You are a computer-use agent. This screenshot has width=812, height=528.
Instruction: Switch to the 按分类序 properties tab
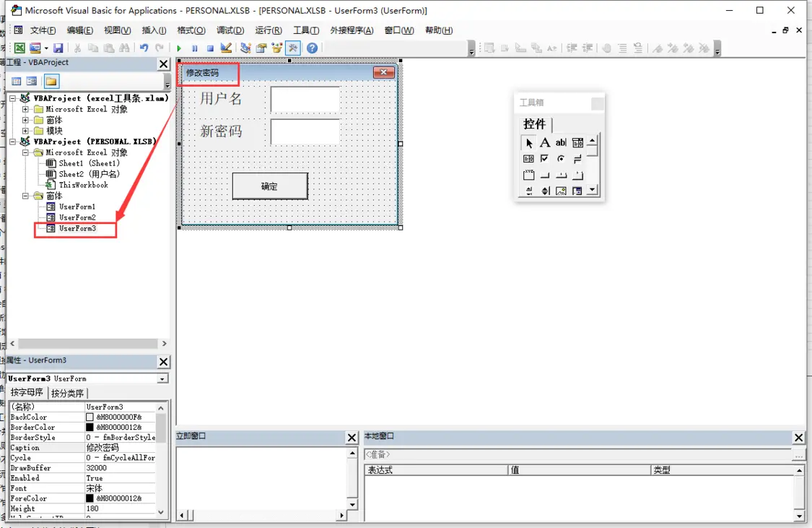click(67, 393)
